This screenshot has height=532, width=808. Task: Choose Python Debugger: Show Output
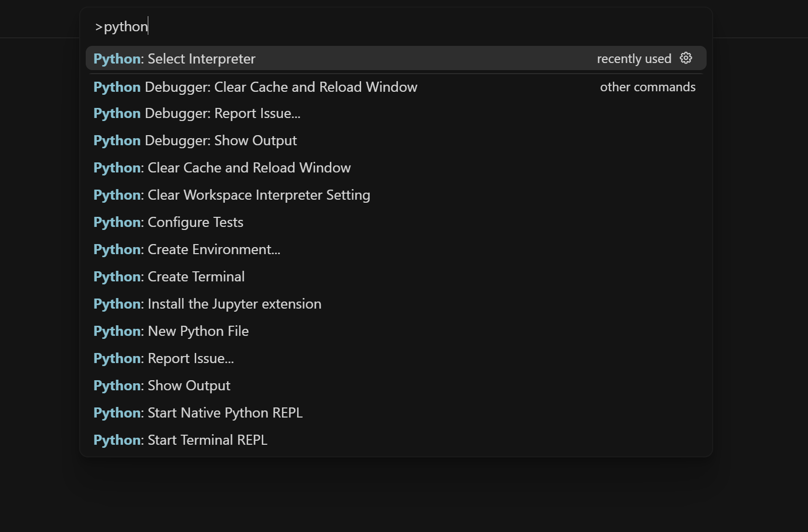click(195, 140)
